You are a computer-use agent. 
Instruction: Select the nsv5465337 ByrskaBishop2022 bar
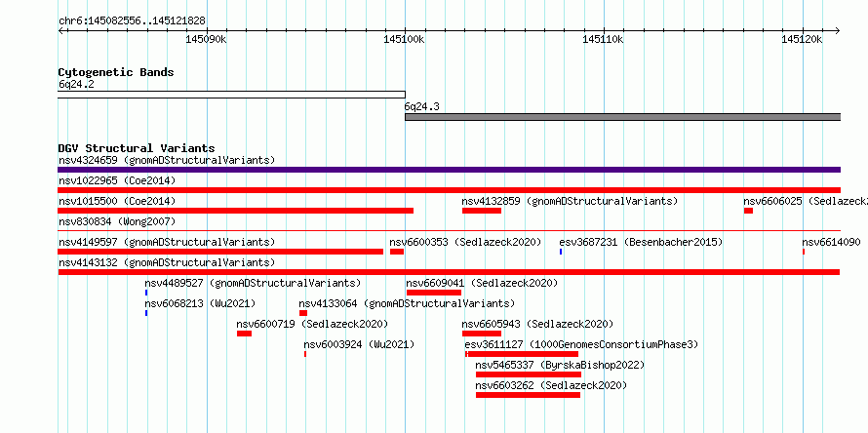click(x=529, y=374)
